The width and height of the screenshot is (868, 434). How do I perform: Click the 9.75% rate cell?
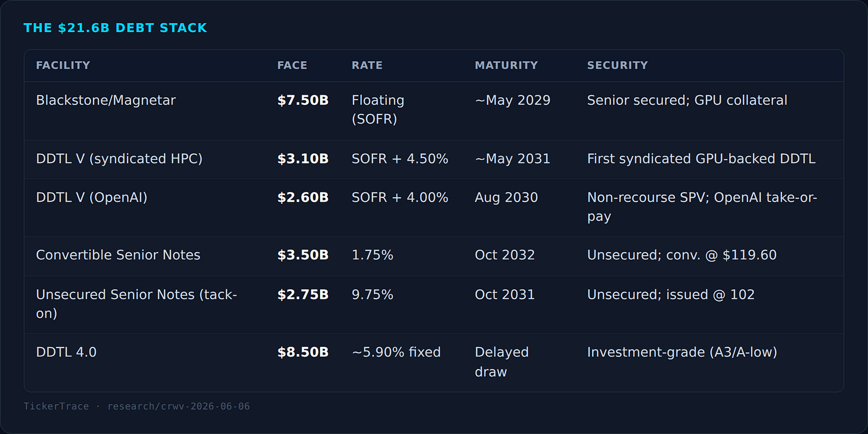373,294
